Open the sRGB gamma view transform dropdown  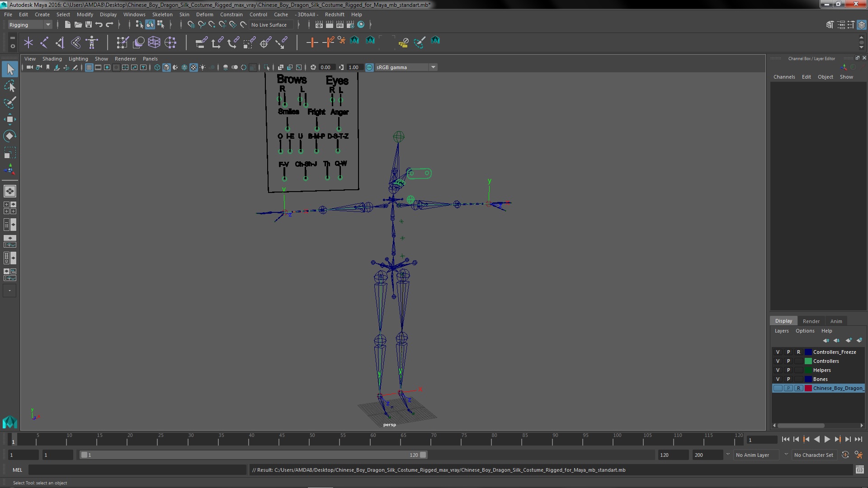406,67
